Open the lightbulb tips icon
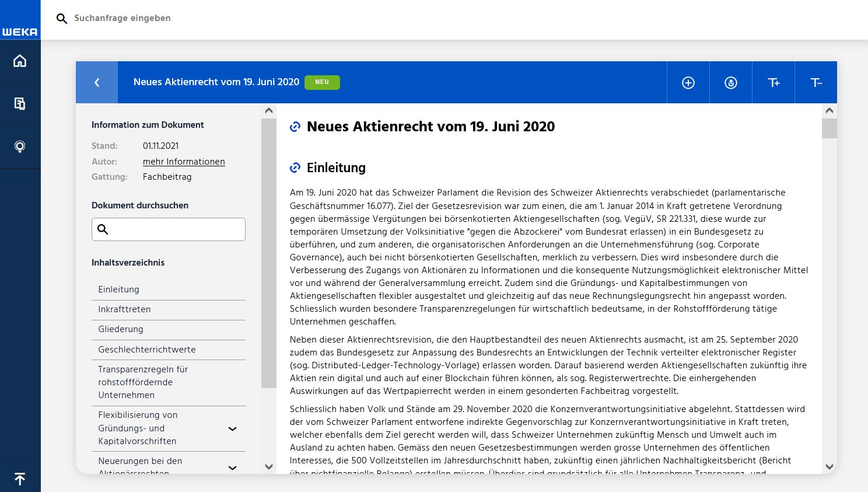868x492 pixels. coord(20,146)
